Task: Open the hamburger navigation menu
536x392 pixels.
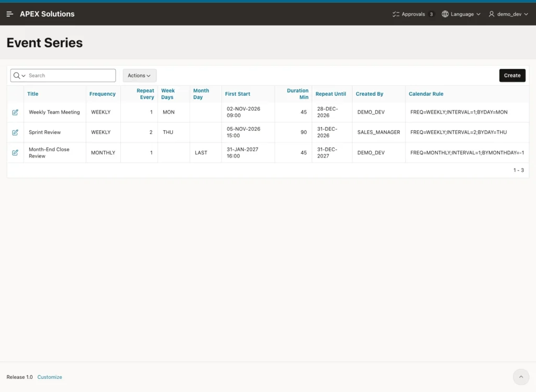Action: coord(9,14)
